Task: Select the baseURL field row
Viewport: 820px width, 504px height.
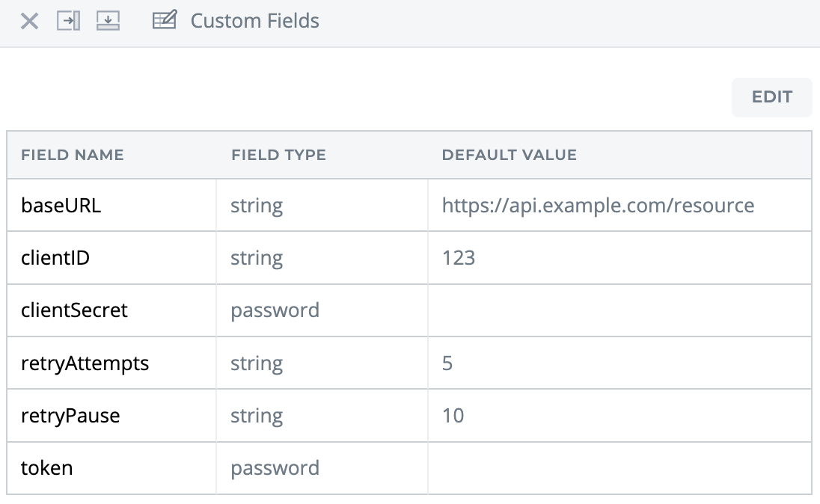Action: click(409, 205)
